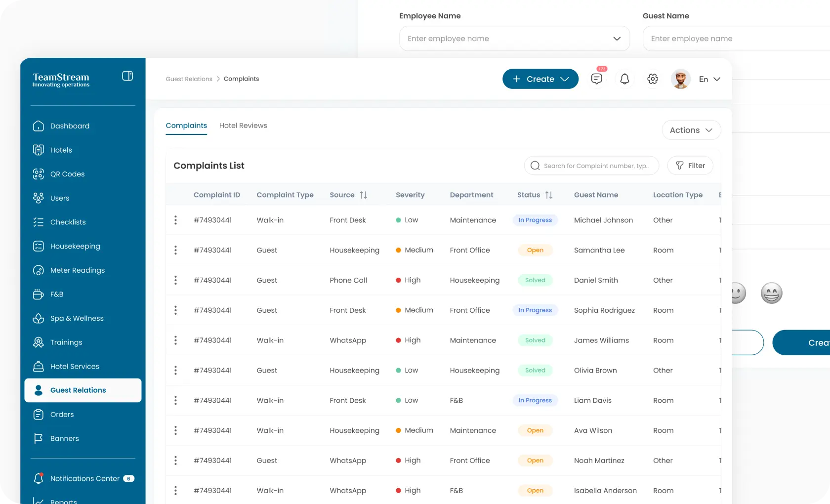Expand the En language selector
The height and width of the screenshot is (504, 830).
(709, 79)
